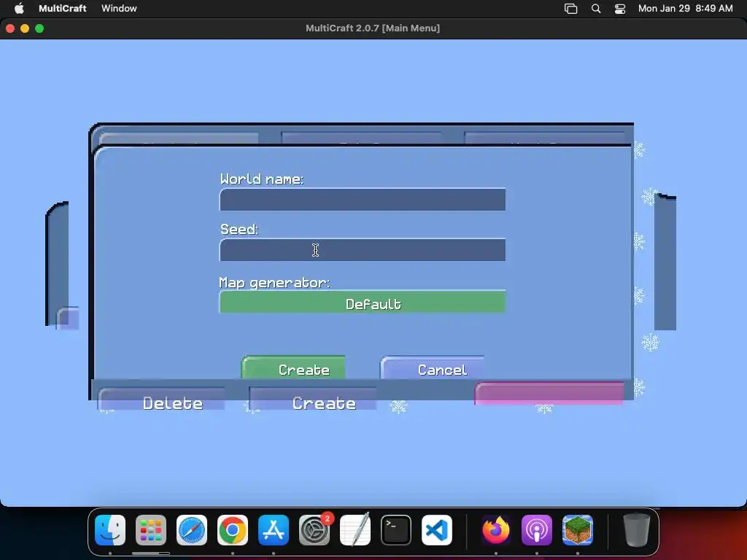Open the Trash in the dock
Image resolution: width=747 pixels, height=560 pixels.
click(x=637, y=530)
